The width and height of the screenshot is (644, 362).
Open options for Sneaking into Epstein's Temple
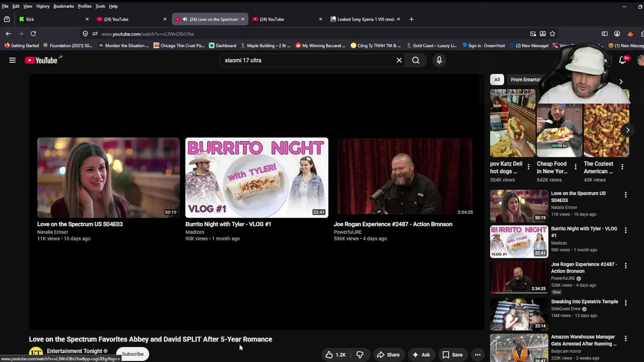coord(625,303)
